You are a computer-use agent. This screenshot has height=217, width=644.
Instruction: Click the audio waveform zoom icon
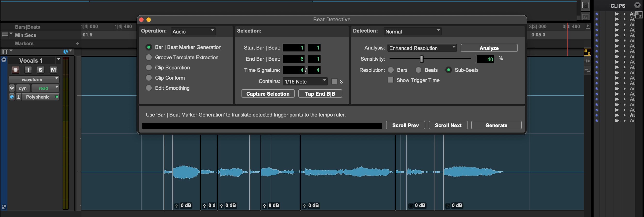click(x=588, y=61)
